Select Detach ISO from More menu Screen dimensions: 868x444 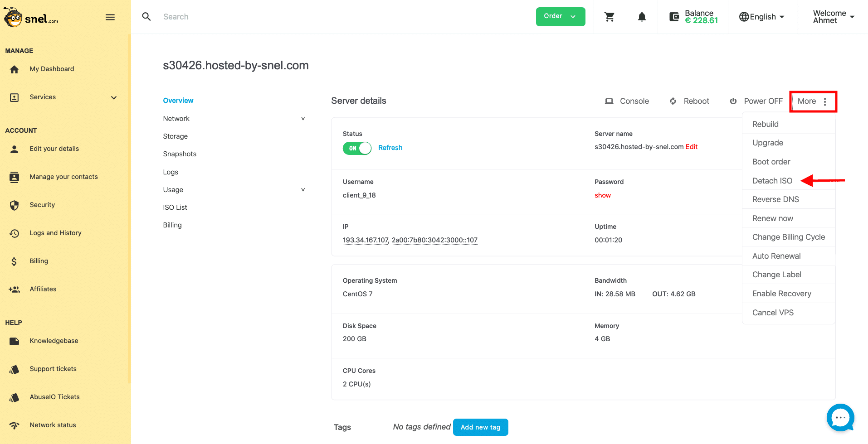pyautogui.click(x=772, y=181)
